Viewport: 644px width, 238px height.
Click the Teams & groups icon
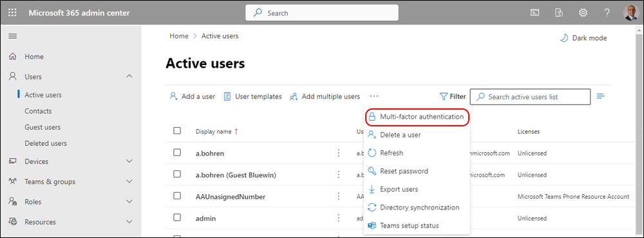[x=13, y=181]
